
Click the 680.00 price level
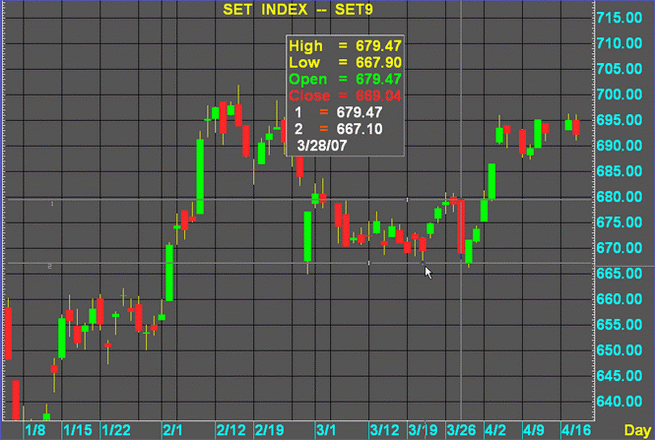point(619,196)
